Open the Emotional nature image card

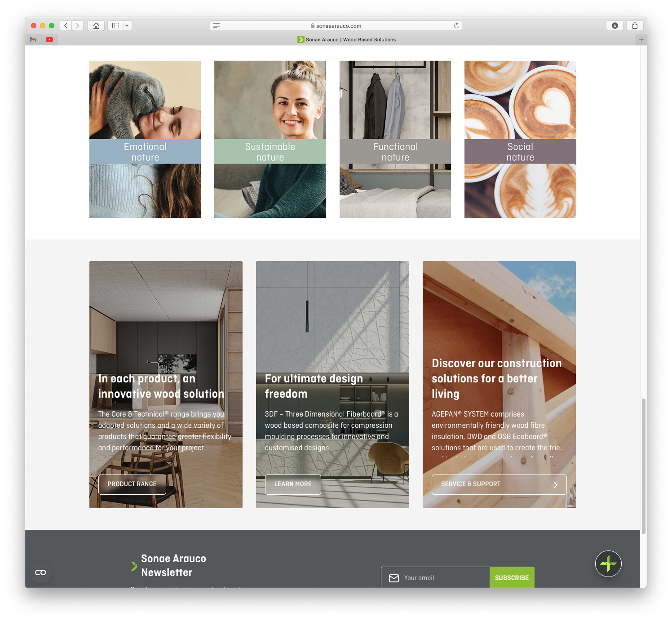pos(145,139)
